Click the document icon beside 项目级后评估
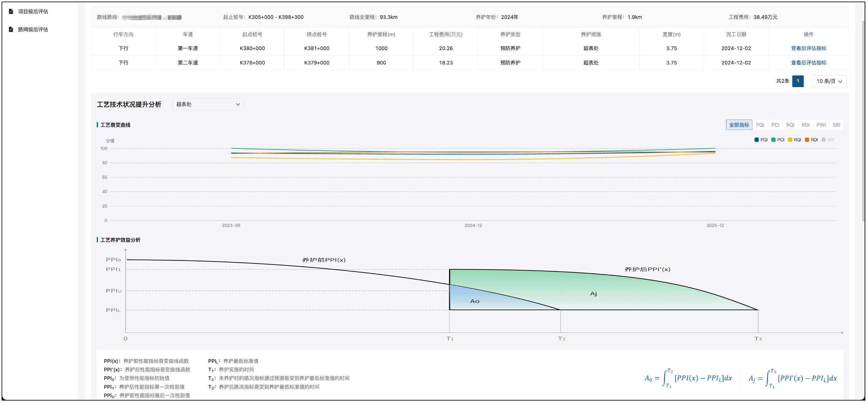 click(11, 11)
